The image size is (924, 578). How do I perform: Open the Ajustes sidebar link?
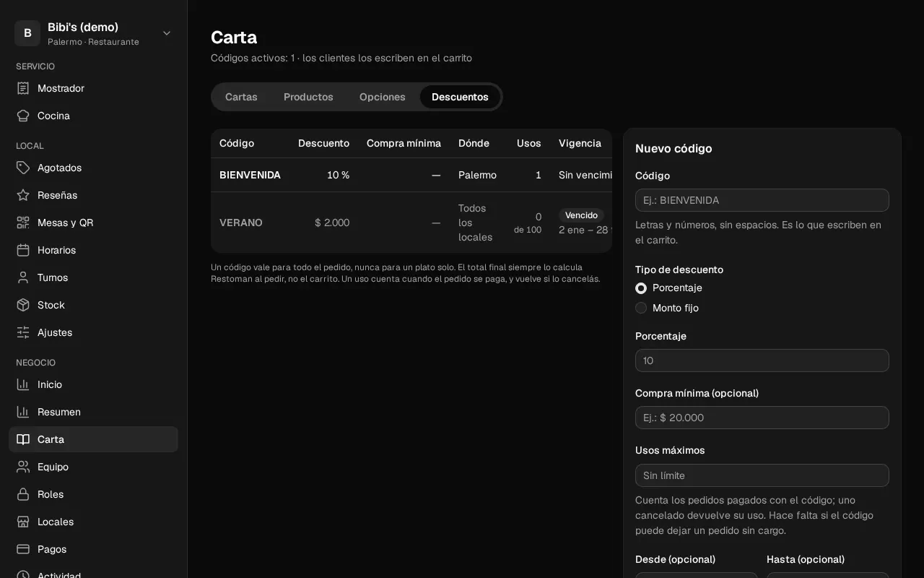point(94,332)
